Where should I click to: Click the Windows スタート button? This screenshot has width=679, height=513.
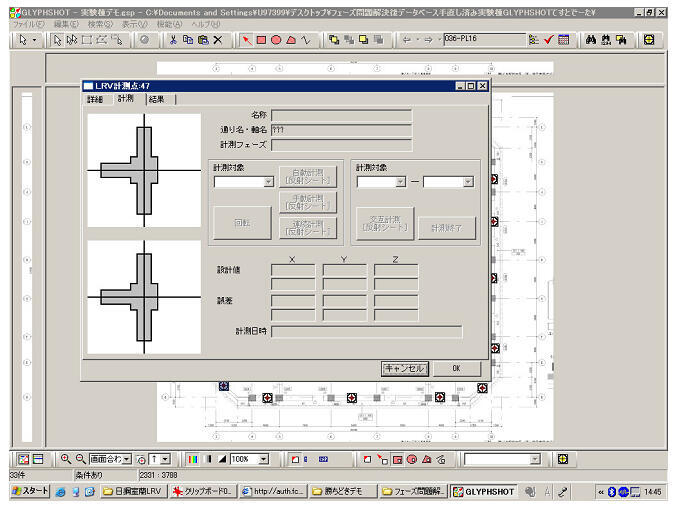click(29, 492)
